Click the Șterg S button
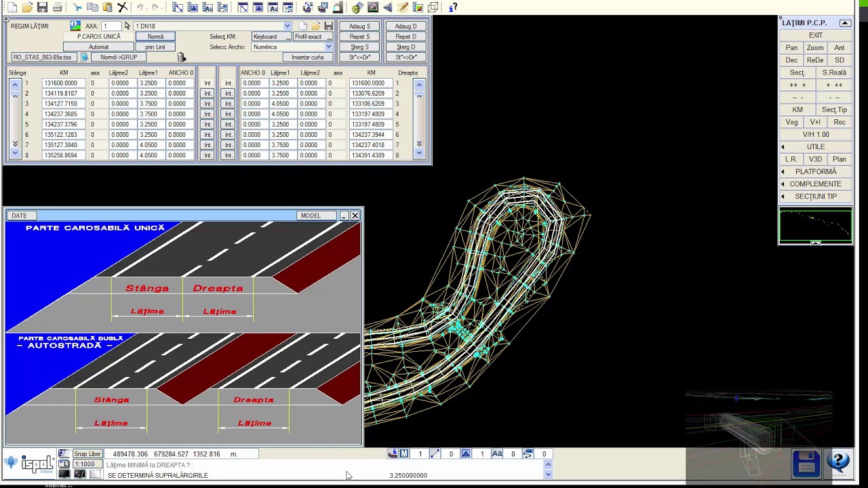Viewport: 868px width, 488px height. tap(360, 47)
